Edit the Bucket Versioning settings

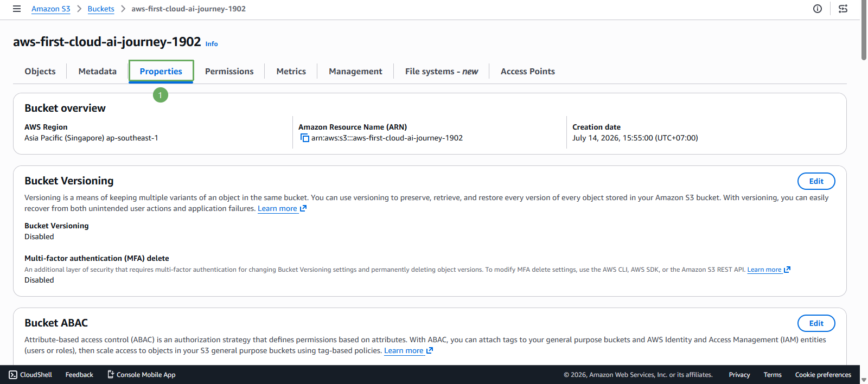coord(816,181)
